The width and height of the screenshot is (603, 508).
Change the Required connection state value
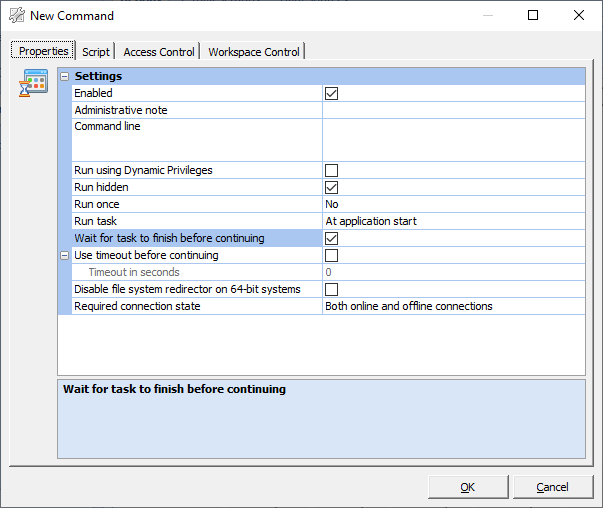point(452,306)
